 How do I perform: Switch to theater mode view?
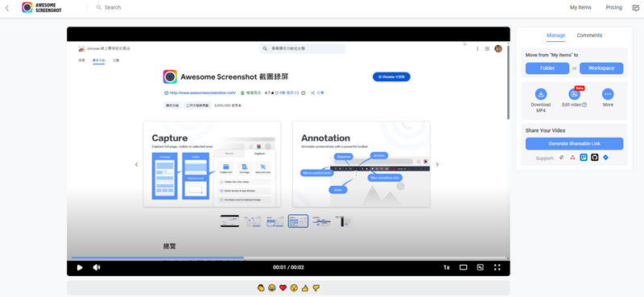tap(464, 267)
